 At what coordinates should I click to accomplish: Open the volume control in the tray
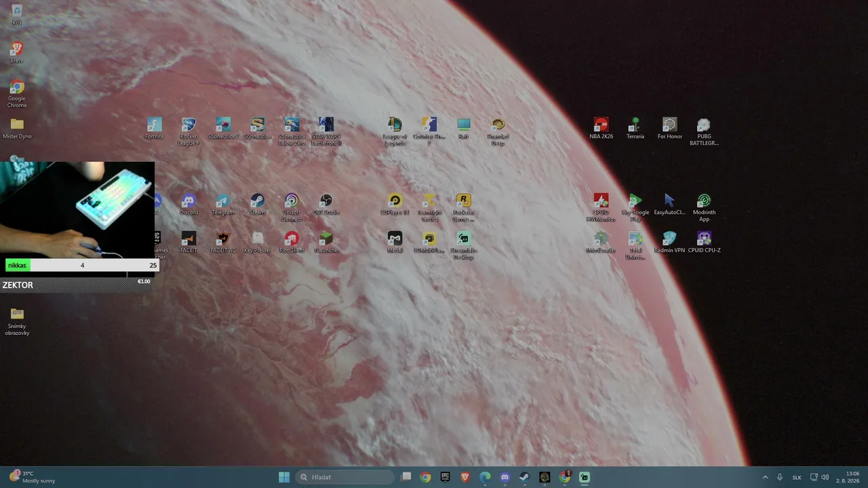click(x=825, y=477)
